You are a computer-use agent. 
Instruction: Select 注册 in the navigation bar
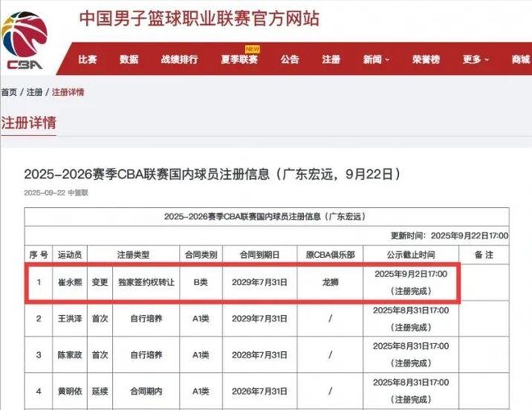coord(331,60)
